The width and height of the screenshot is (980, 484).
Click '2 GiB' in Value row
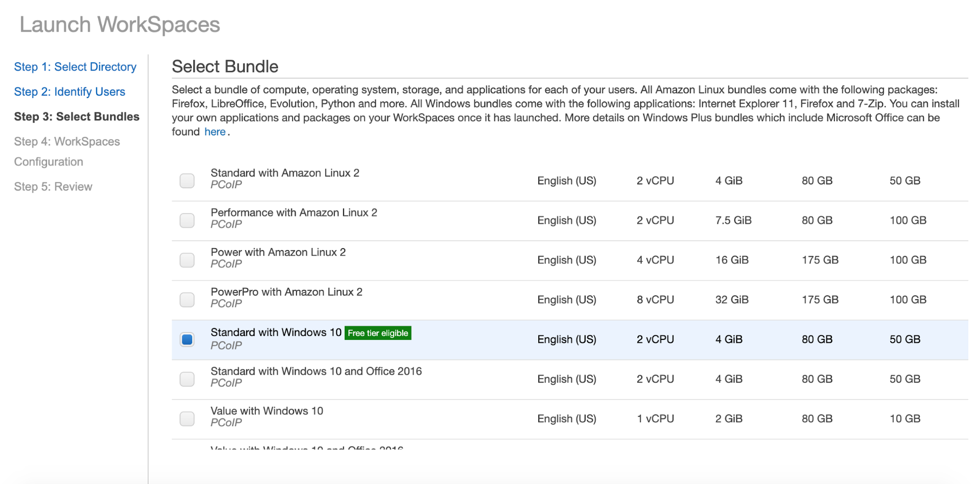point(729,419)
